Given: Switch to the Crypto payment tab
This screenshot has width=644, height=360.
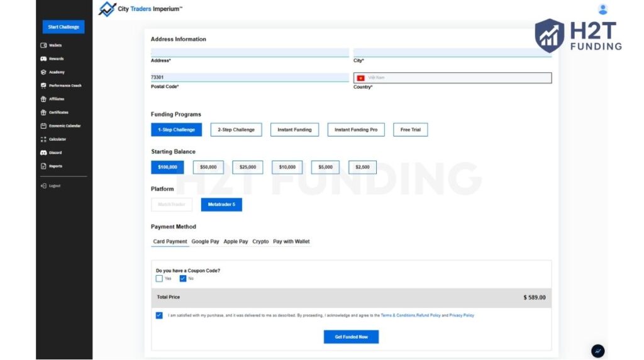Looking at the screenshot, I should pyautogui.click(x=260, y=242).
